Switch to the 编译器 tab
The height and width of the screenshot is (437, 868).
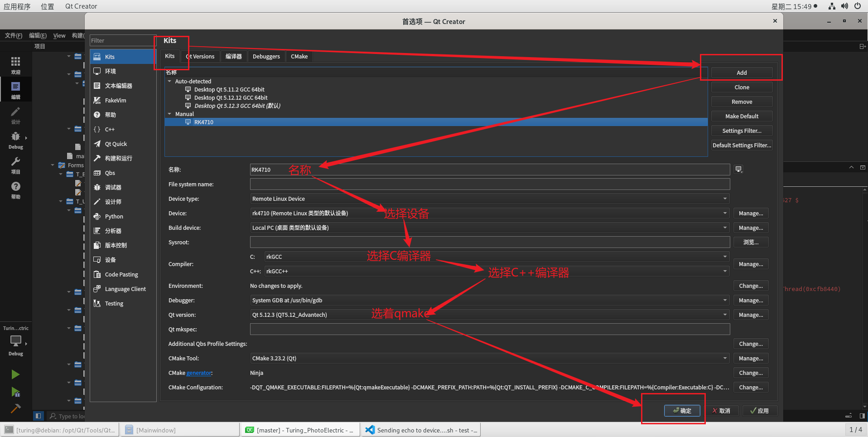(x=234, y=57)
